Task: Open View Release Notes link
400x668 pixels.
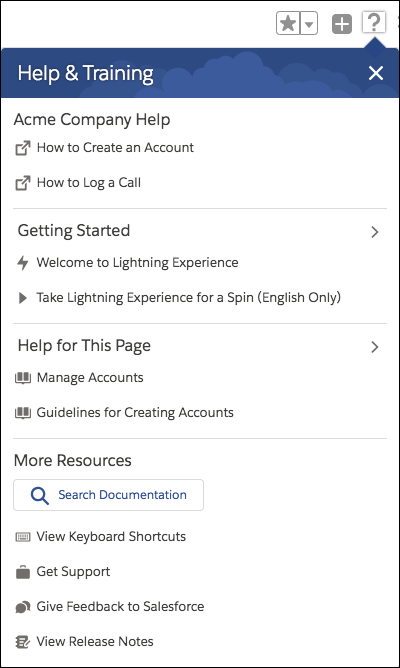Action: pos(95,641)
